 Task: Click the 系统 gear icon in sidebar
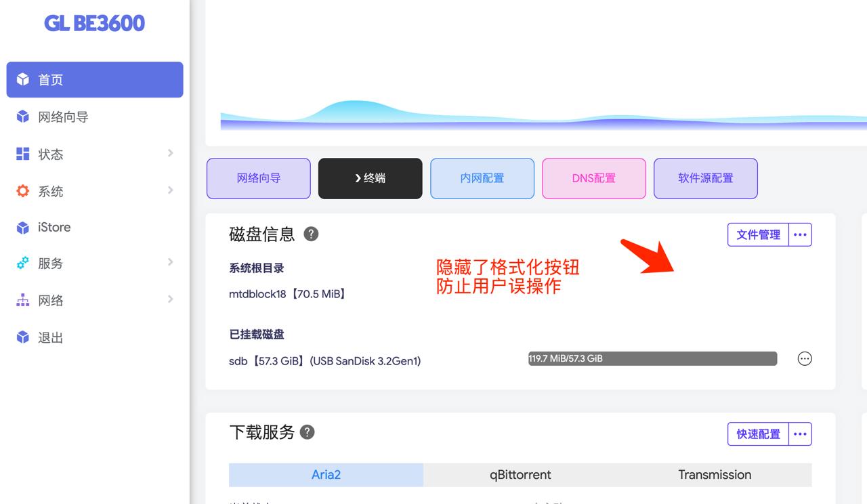(23, 191)
